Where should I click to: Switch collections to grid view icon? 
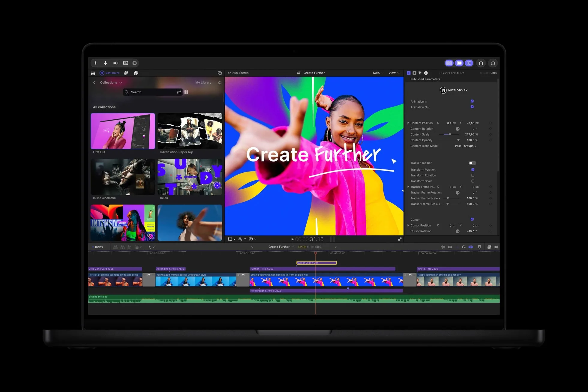(x=186, y=92)
